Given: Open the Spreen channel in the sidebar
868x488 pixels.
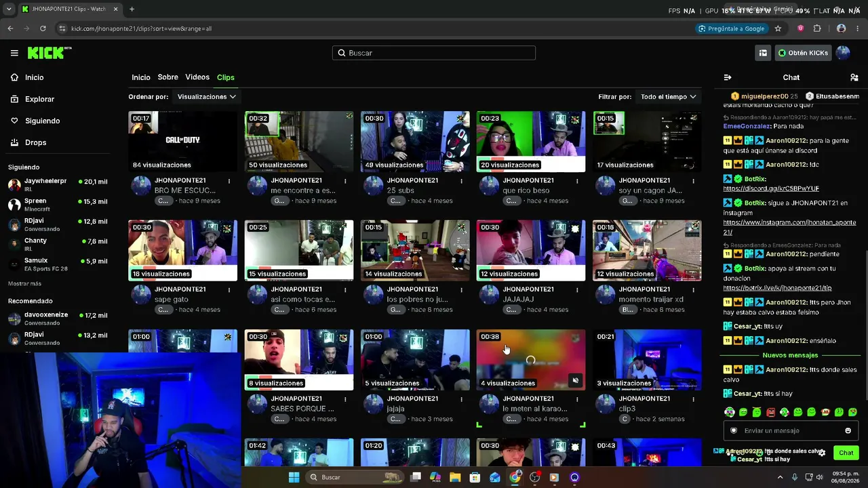Looking at the screenshot, I should pyautogui.click(x=58, y=204).
